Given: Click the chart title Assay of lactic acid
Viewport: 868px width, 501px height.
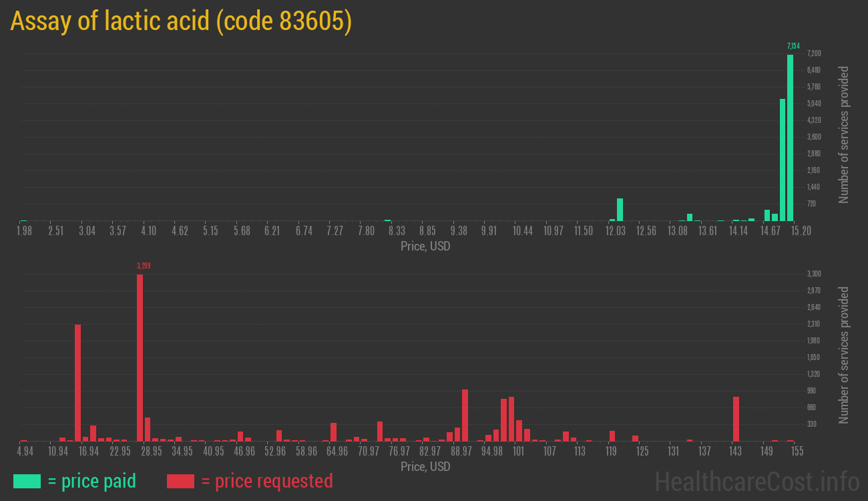Looking at the screenshot, I should point(181,21).
